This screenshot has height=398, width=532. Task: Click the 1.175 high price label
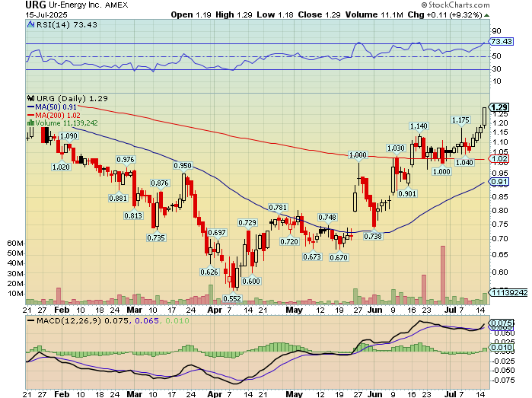coord(460,119)
